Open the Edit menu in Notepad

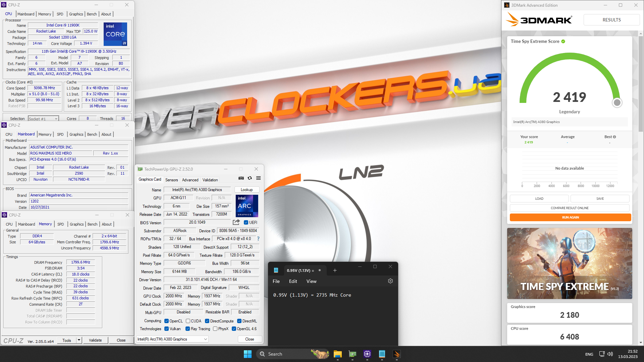[293, 281]
